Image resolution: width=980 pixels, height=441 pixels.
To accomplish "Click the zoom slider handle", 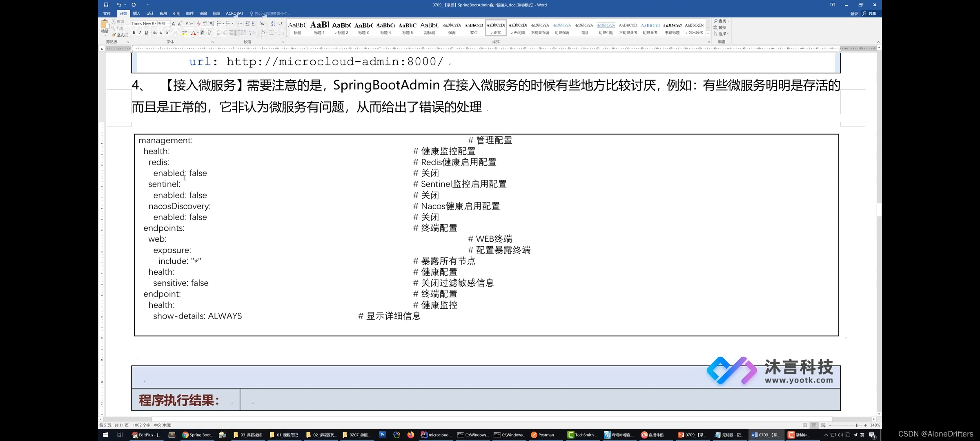I will [857, 425].
